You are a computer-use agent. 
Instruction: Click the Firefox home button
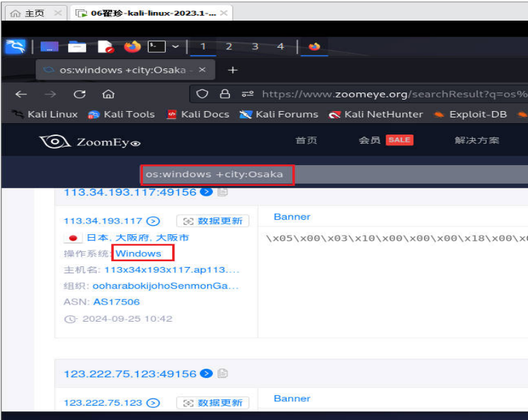tap(108, 94)
